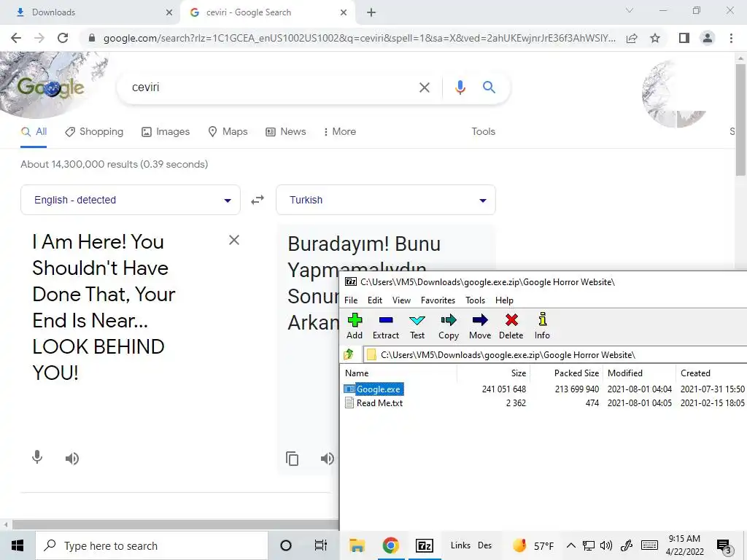Image resolution: width=747 pixels, height=560 pixels.
Task: Toggle Chrome side panel
Action: (x=684, y=38)
